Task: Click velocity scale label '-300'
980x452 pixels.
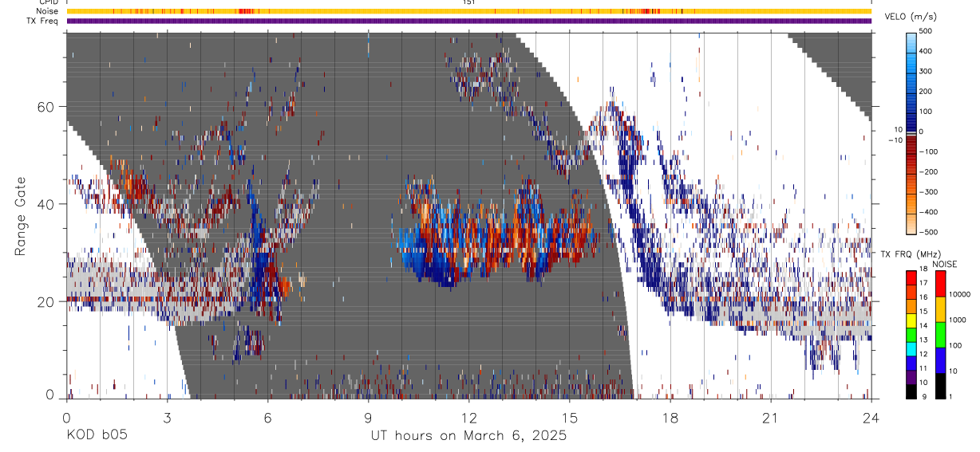Action: coord(927,192)
